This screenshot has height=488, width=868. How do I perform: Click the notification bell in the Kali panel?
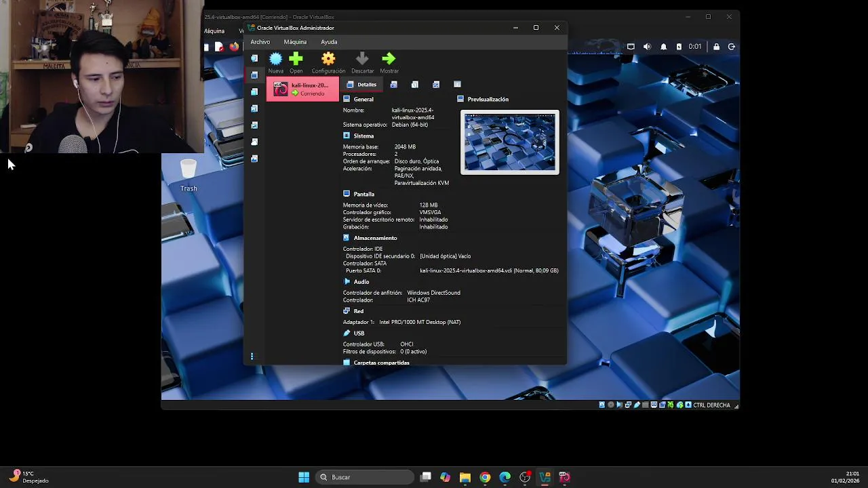(663, 47)
